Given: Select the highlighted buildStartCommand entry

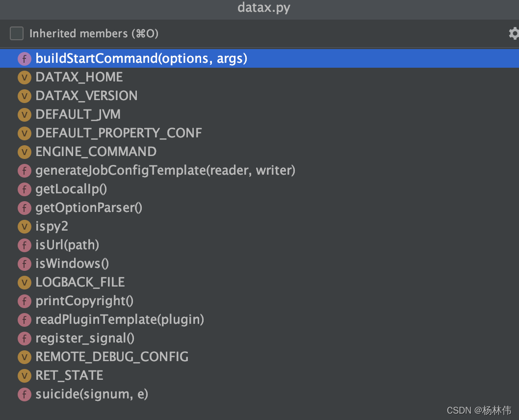Looking at the screenshot, I should tap(141, 58).
